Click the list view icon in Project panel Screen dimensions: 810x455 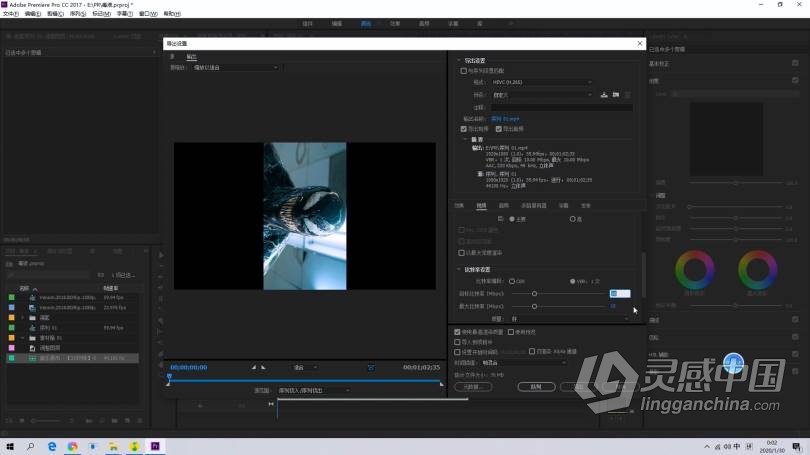[x=9, y=421]
